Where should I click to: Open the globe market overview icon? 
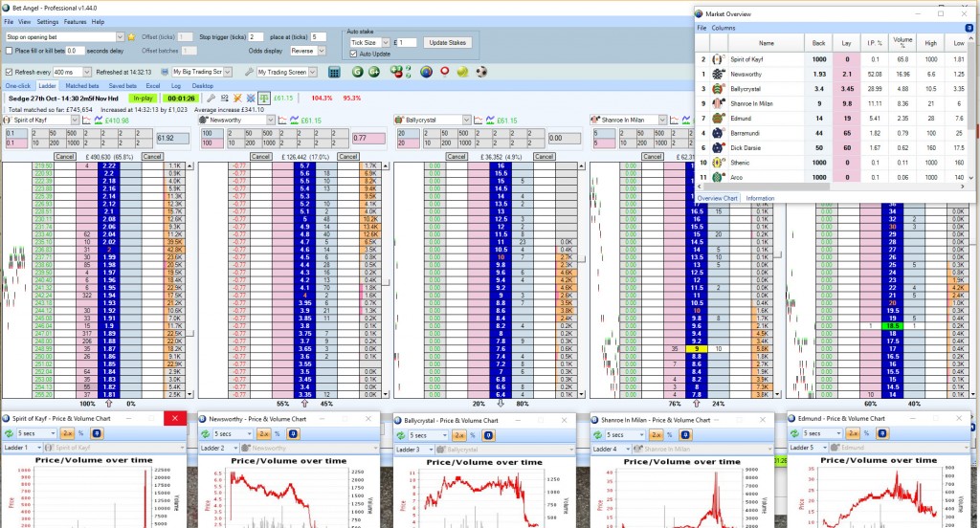coord(426,72)
